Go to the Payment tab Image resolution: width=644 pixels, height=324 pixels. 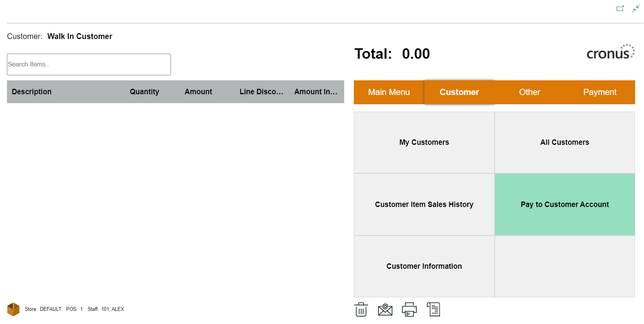pyautogui.click(x=600, y=92)
